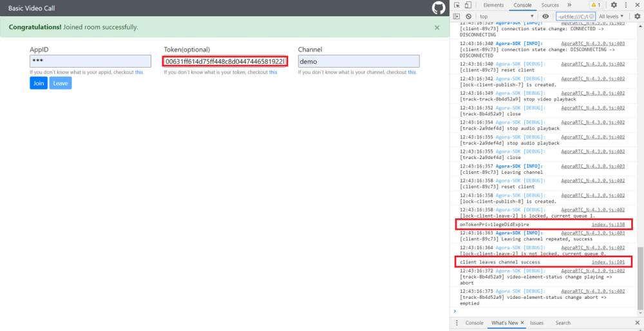The height and width of the screenshot is (331, 644).
Task: Open index.js:101 source link
Action: 608,262
